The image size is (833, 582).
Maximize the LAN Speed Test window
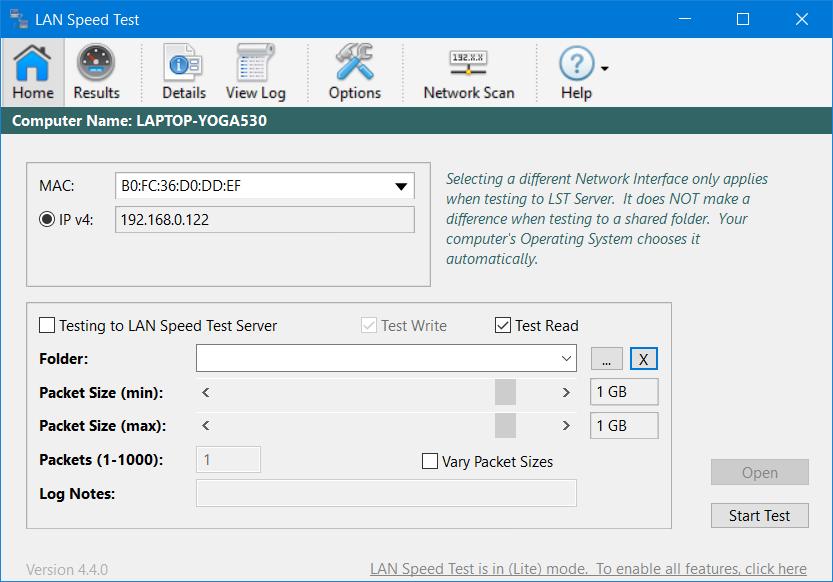[x=743, y=19]
